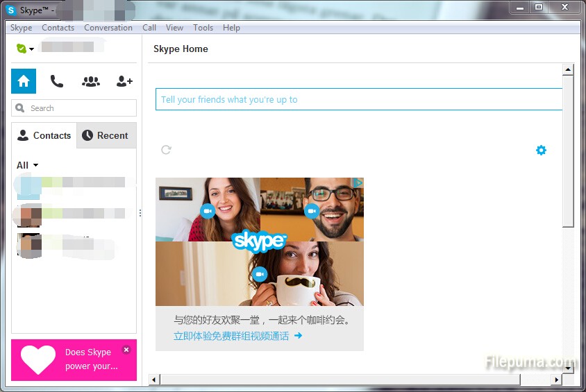
Task: Open Skype Home settings gear
Action: tap(541, 150)
